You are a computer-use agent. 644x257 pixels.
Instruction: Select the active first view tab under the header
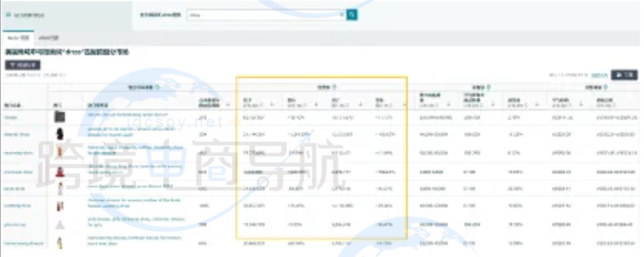pyautogui.click(x=18, y=38)
